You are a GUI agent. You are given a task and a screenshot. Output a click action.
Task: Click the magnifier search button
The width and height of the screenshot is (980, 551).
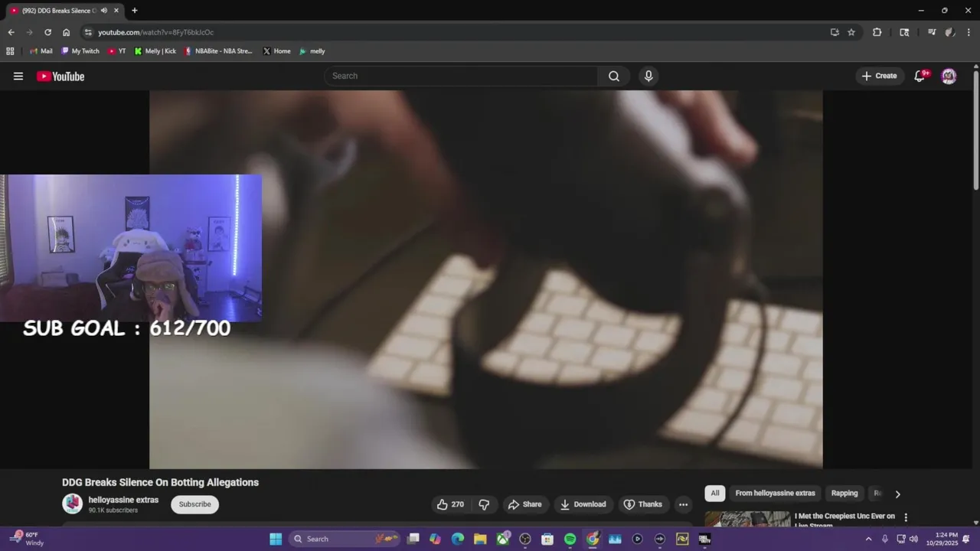point(614,76)
